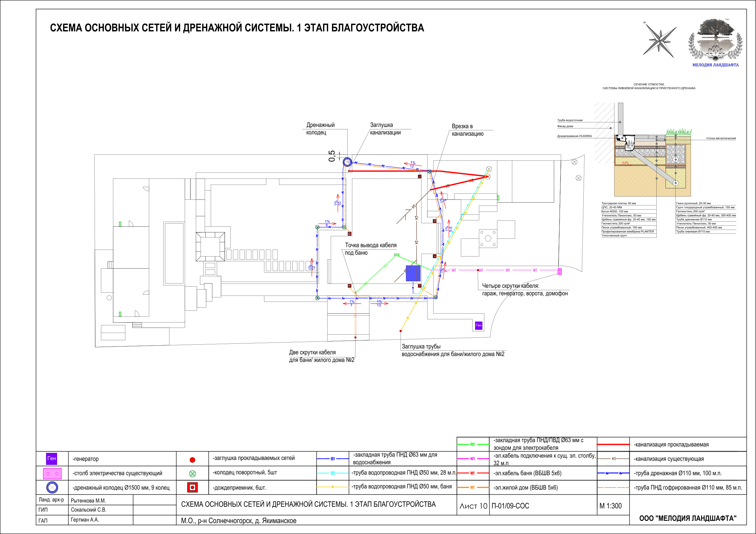Click the thick red sewer line legend sample
The height and width of the screenshot is (534, 756).
[x=613, y=445]
